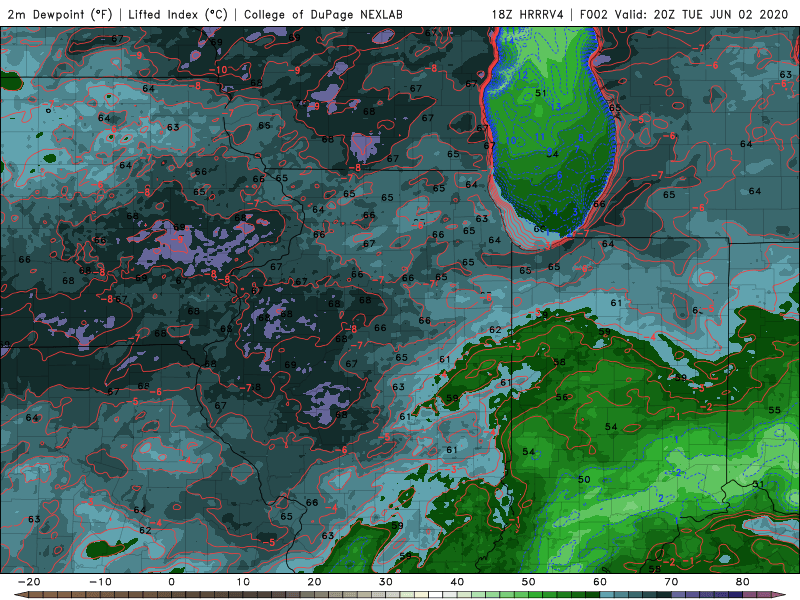Click the "51" dewpoint value over Lake Michigan
The image size is (800, 600).
541,93
